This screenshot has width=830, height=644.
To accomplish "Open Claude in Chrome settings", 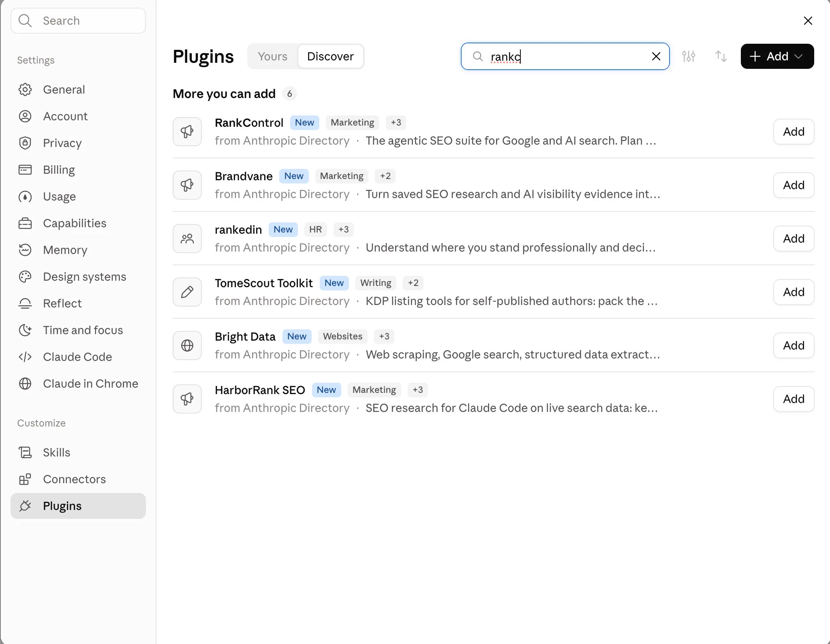I will coord(78,384).
